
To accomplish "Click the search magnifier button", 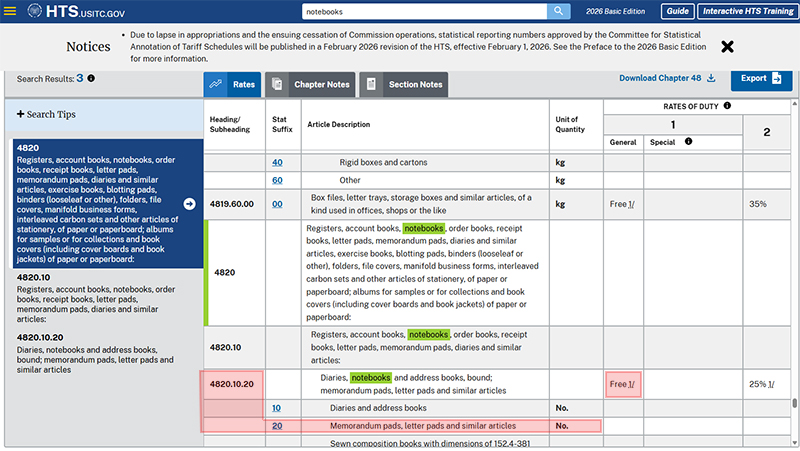I will point(559,11).
